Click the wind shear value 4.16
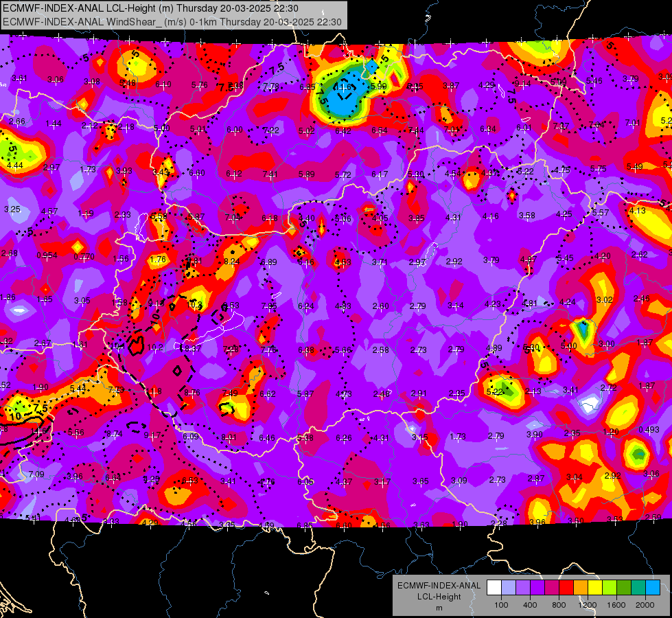The height and width of the screenshot is (618, 672). [490, 216]
